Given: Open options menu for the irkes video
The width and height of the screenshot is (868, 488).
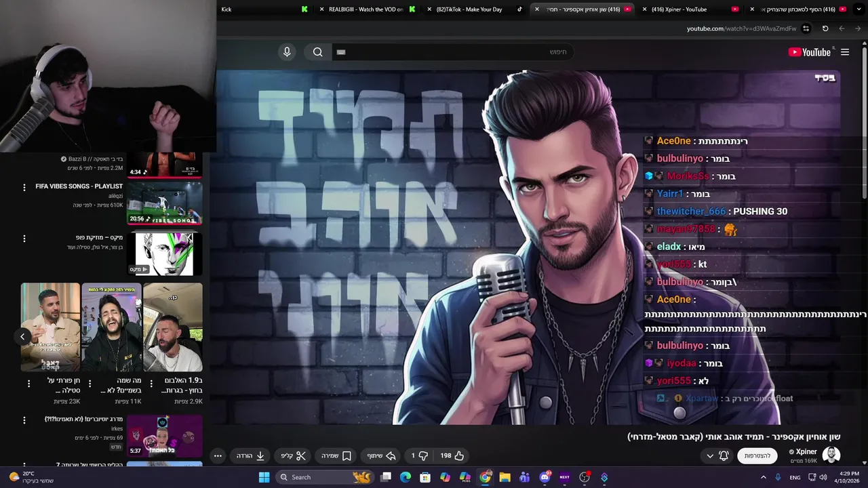Looking at the screenshot, I should click(24, 421).
